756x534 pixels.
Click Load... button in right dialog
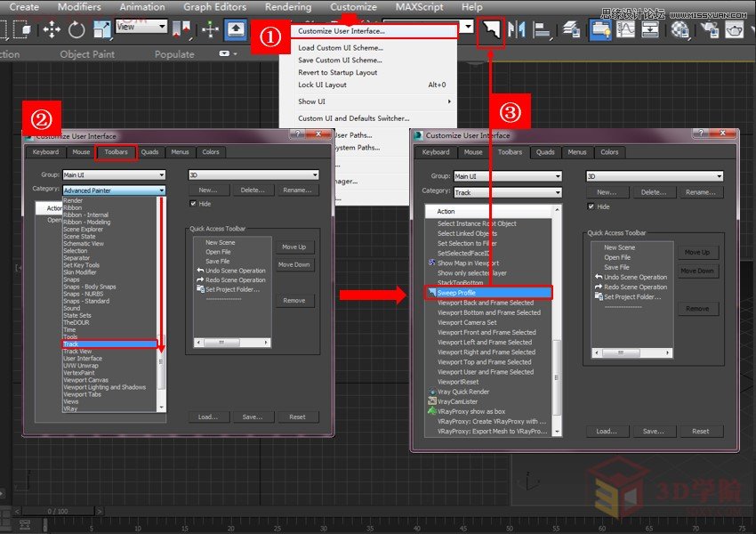pyautogui.click(x=607, y=432)
